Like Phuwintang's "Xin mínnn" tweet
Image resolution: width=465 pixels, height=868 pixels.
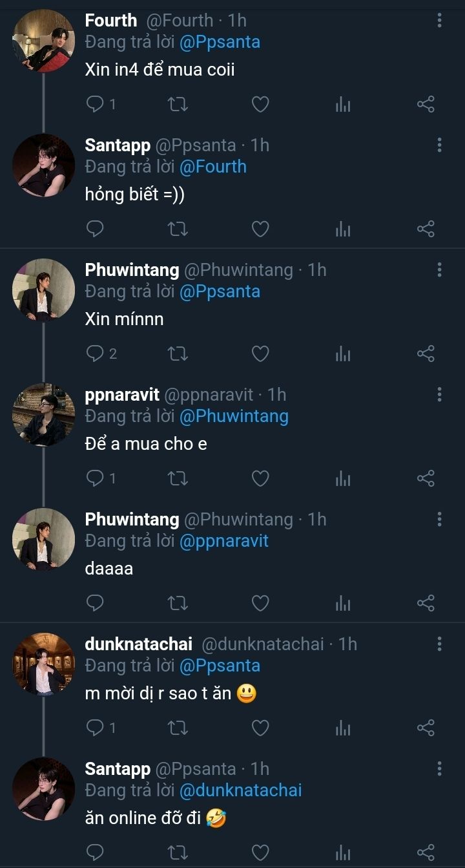pos(260,354)
